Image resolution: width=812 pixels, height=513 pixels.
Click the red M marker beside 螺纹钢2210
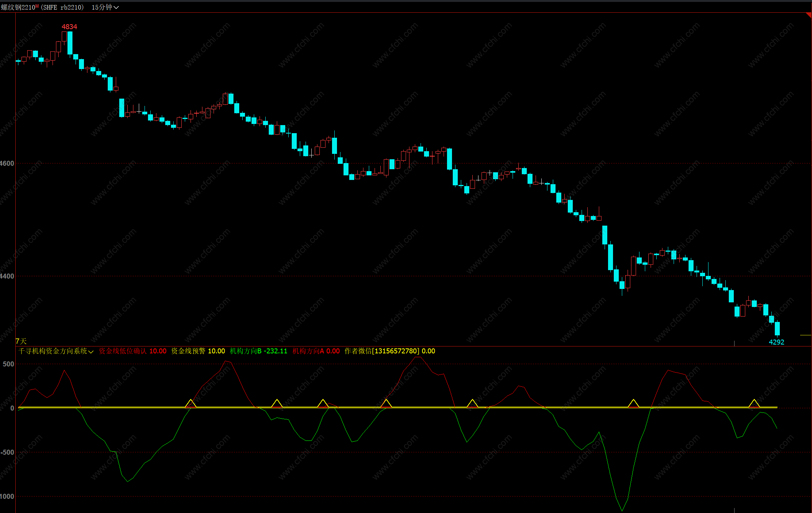37,6
